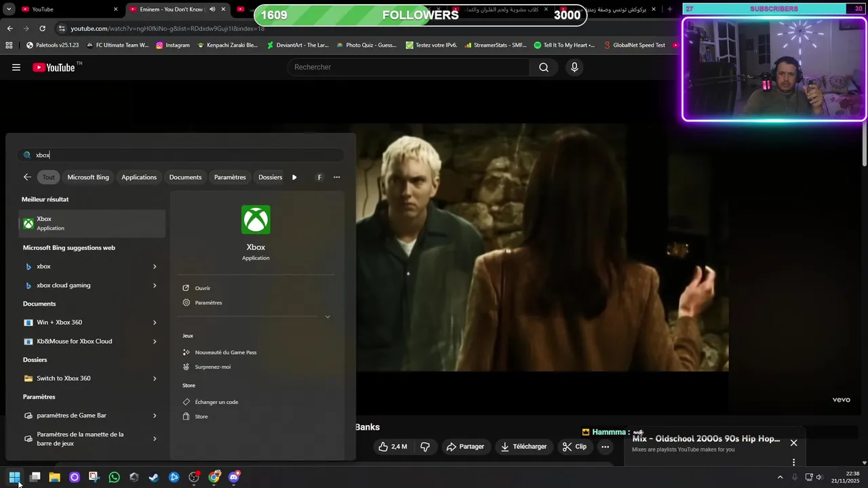
Task: Open more actions ellipsis under the video
Action: pos(605,447)
